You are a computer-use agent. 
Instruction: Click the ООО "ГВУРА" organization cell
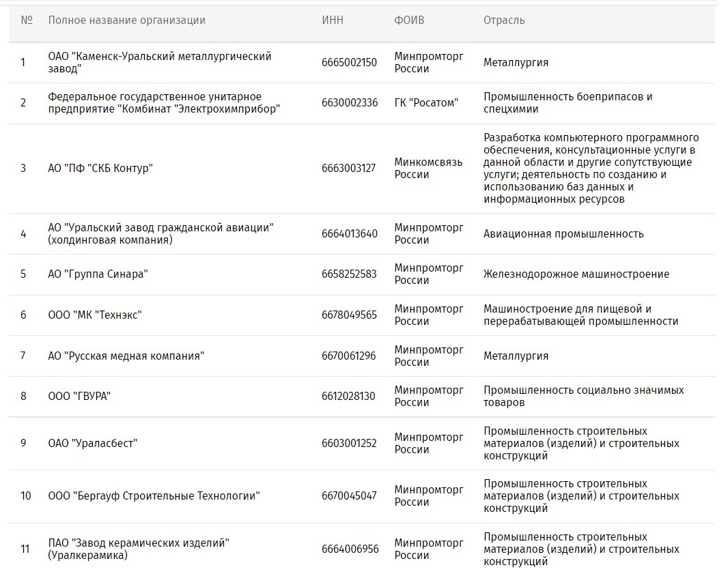click(79, 396)
